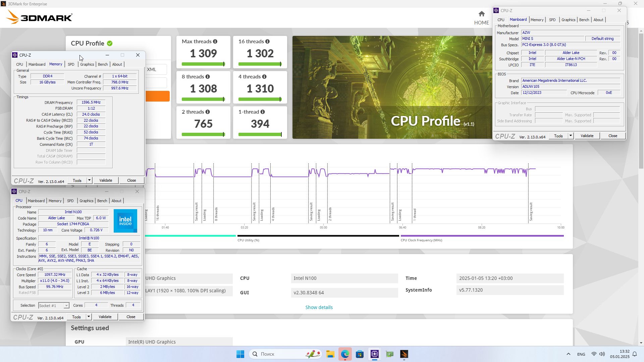
Task: Click Tools button in Mainboard CPU-Z window
Action: 558,136
